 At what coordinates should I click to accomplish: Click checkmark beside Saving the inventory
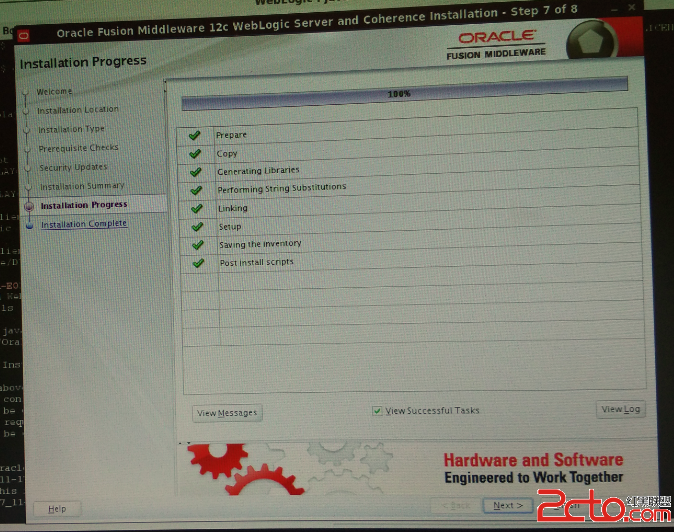[x=198, y=245]
